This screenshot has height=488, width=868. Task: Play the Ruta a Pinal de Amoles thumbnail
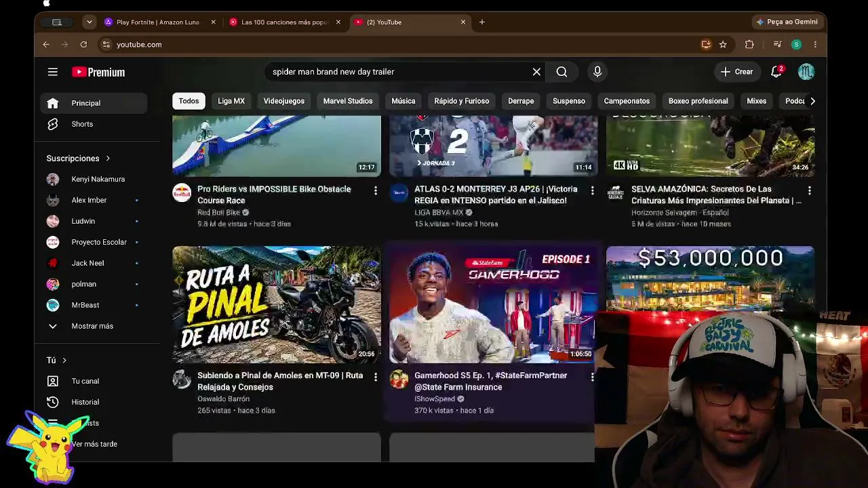click(277, 304)
